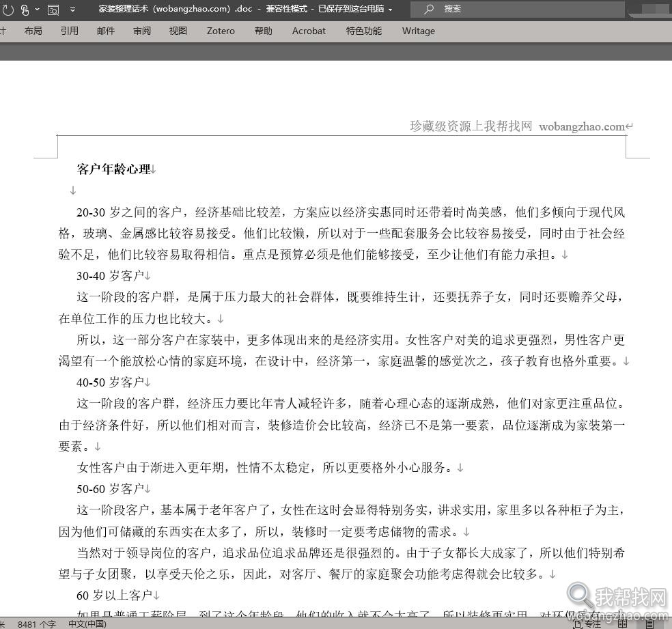
Task: Open the Writage ribbon tab
Action: [418, 31]
